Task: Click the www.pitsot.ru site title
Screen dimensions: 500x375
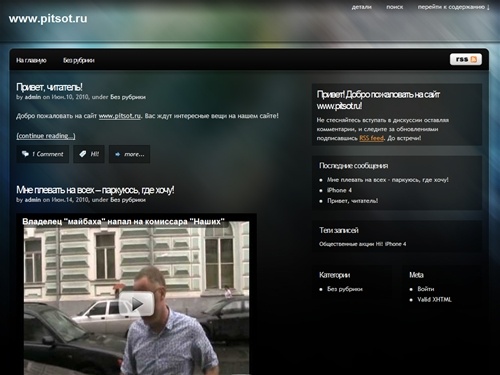Action: tap(48, 18)
